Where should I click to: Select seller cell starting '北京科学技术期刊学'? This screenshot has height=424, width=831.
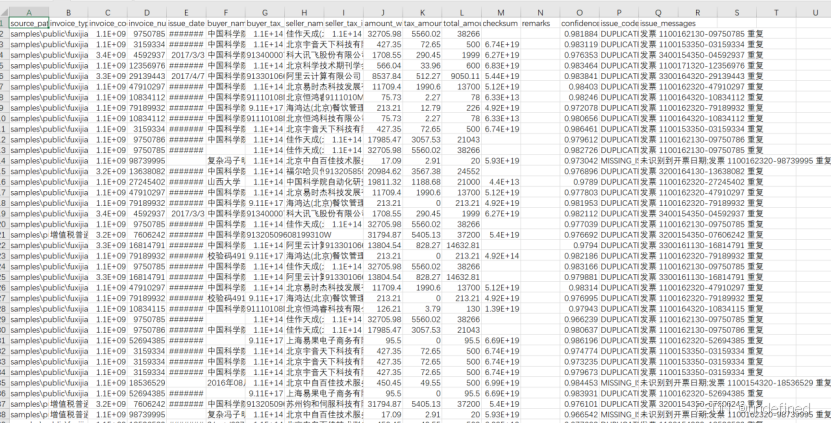(x=324, y=65)
